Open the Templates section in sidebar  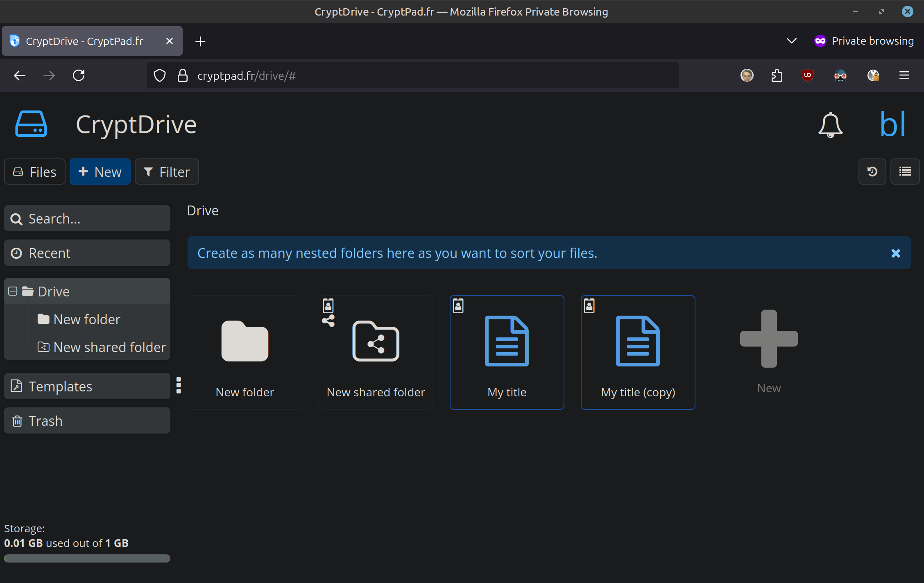click(87, 386)
